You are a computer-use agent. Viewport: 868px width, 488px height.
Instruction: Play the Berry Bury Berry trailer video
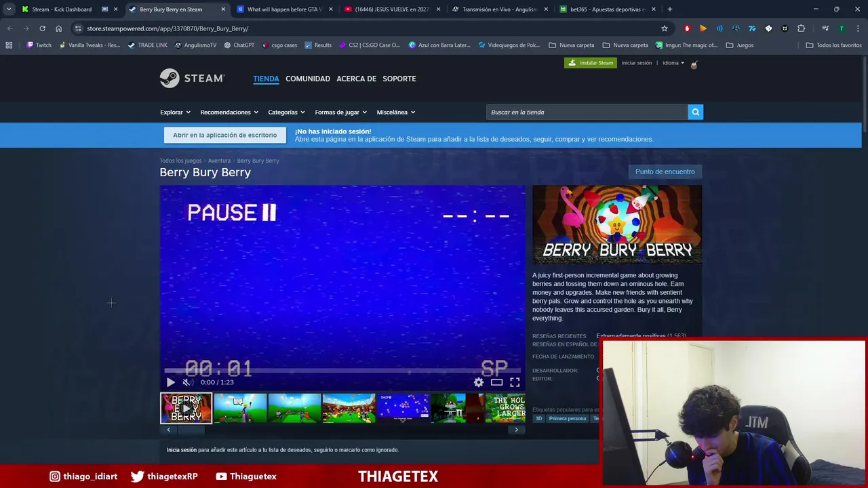pos(170,382)
